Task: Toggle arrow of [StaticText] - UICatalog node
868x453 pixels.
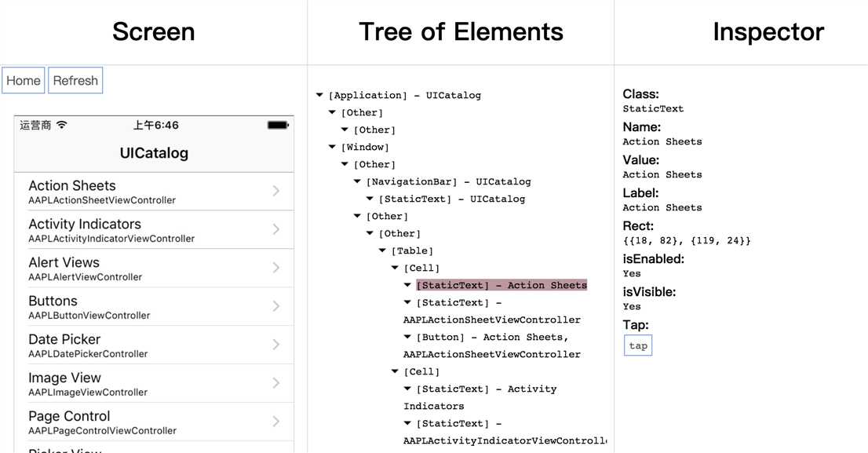Action: (x=370, y=199)
